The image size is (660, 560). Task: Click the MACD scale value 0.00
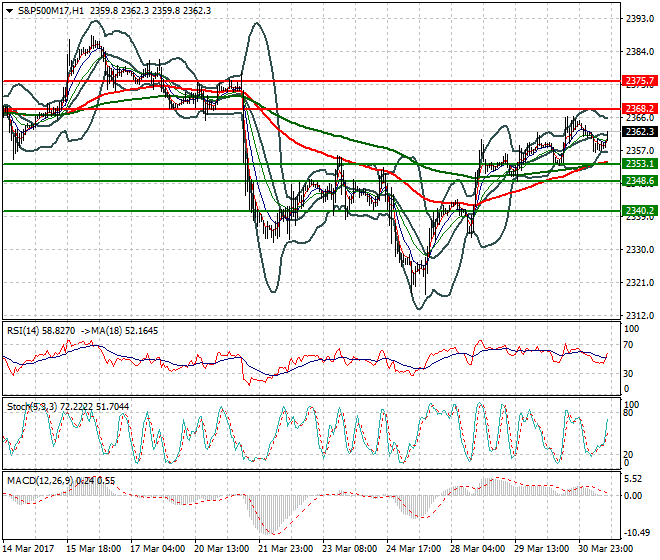633,496
